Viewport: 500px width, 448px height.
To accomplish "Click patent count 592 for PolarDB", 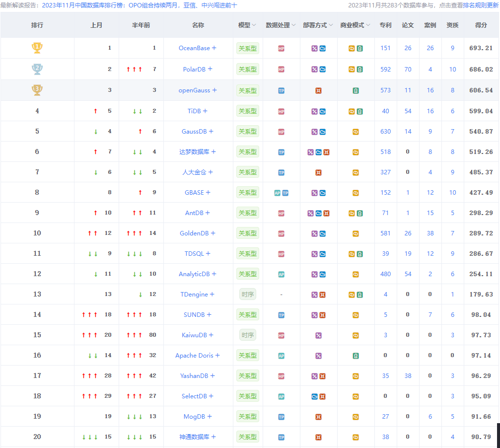I will [385, 69].
